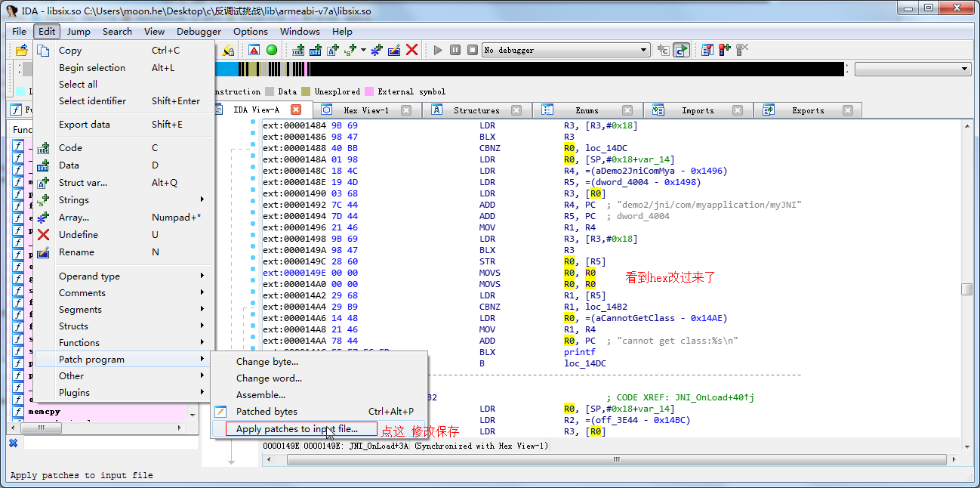This screenshot has width=980, height=488.
Task: Close the Hex View-1 tab
Action: point(406,110)
